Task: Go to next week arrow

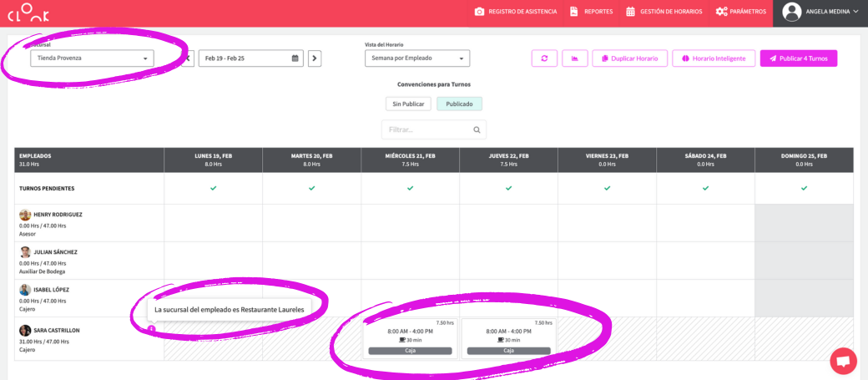Action: pos(315,58)
